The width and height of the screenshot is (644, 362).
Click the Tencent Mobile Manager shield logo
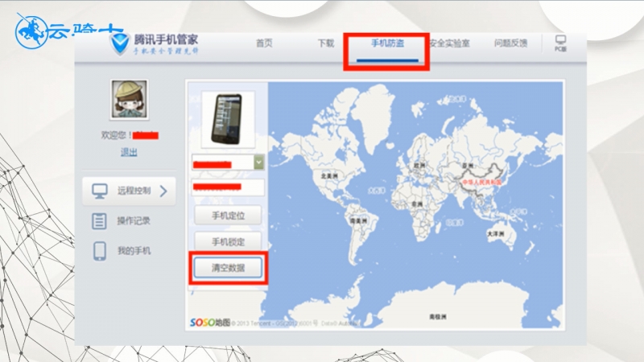[x=120, y=44]
